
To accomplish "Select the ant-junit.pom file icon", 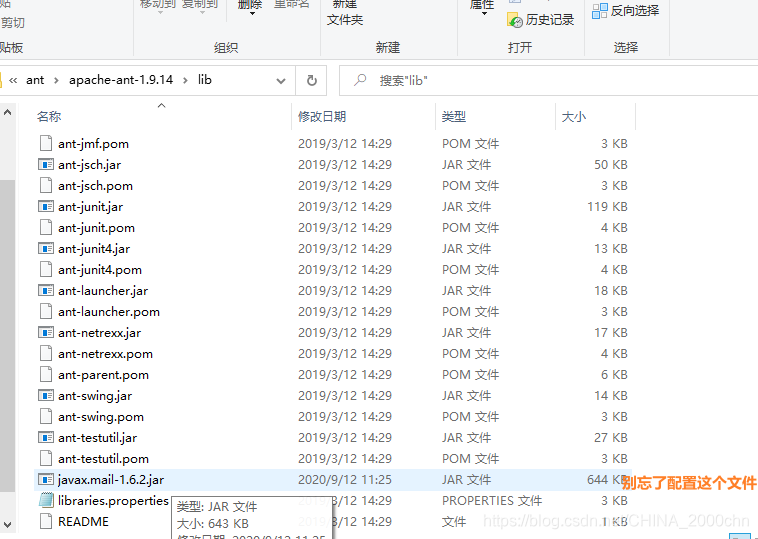I will pyautogui.click(x=46, y=228).
